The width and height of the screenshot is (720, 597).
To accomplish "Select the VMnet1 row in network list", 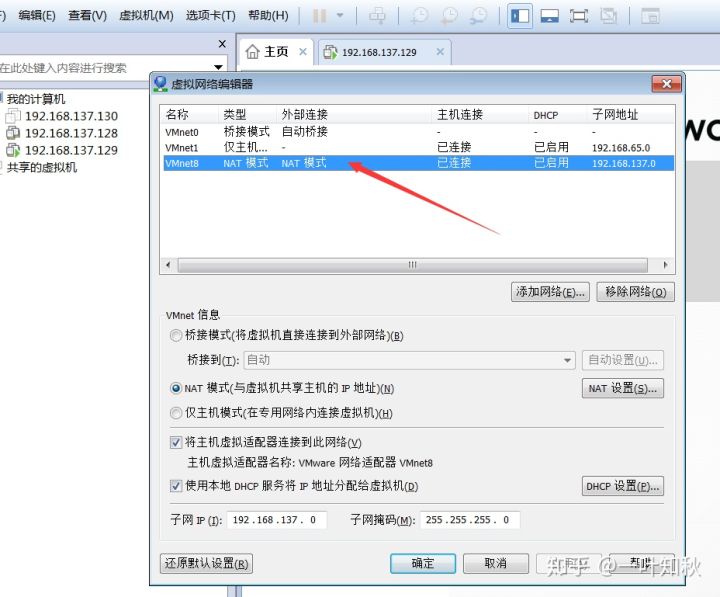I will (418, 147).
